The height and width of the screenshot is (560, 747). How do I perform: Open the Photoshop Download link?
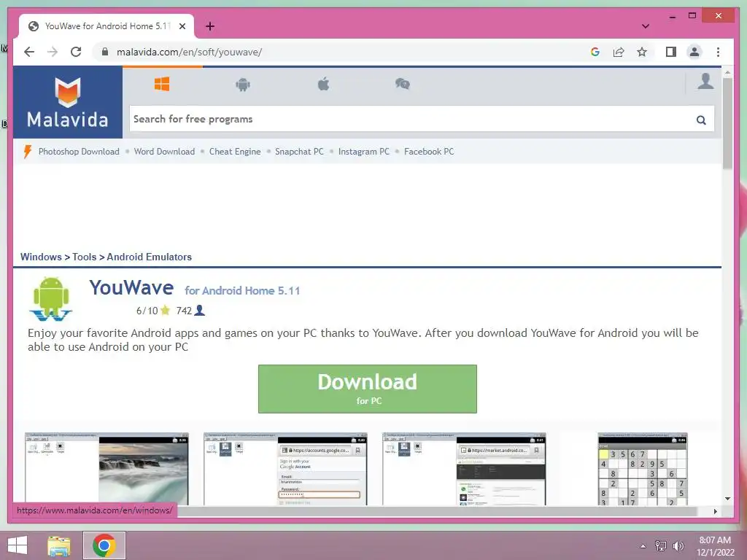[x=79, y=152]
